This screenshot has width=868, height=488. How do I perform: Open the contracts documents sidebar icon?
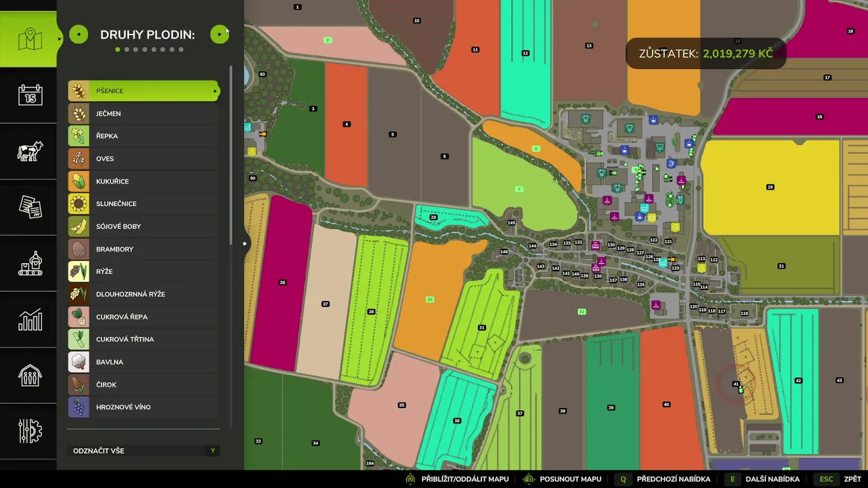[x=28, y=207]
